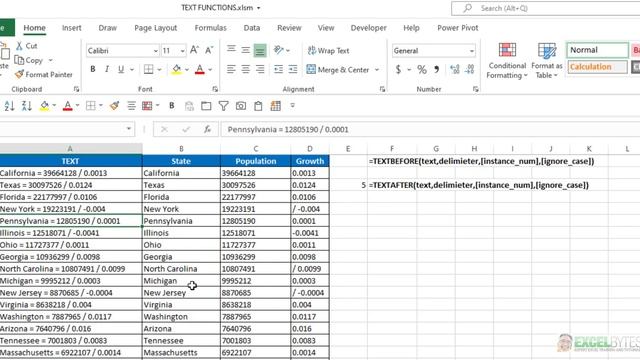Open the Merge & Center dropdown arrow

click(377, 70)
